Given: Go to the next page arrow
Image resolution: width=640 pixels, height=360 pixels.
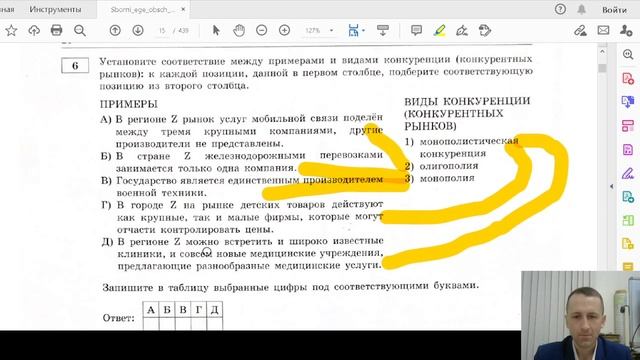Looking at the screenshot, I should [x=138, y=31].
